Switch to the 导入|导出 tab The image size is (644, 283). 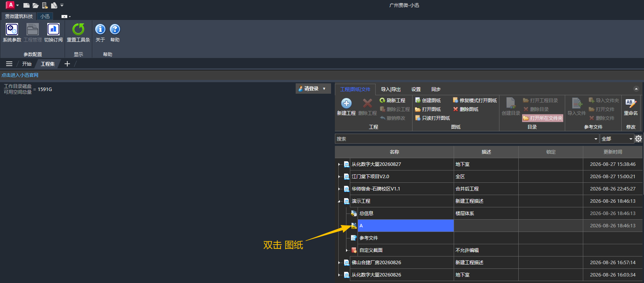pyautogui.click(x=391, y=89)
